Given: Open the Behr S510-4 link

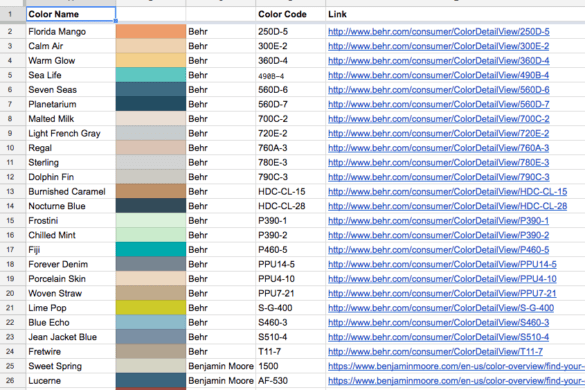Looking at the screenshot, I should coord(438,337).
